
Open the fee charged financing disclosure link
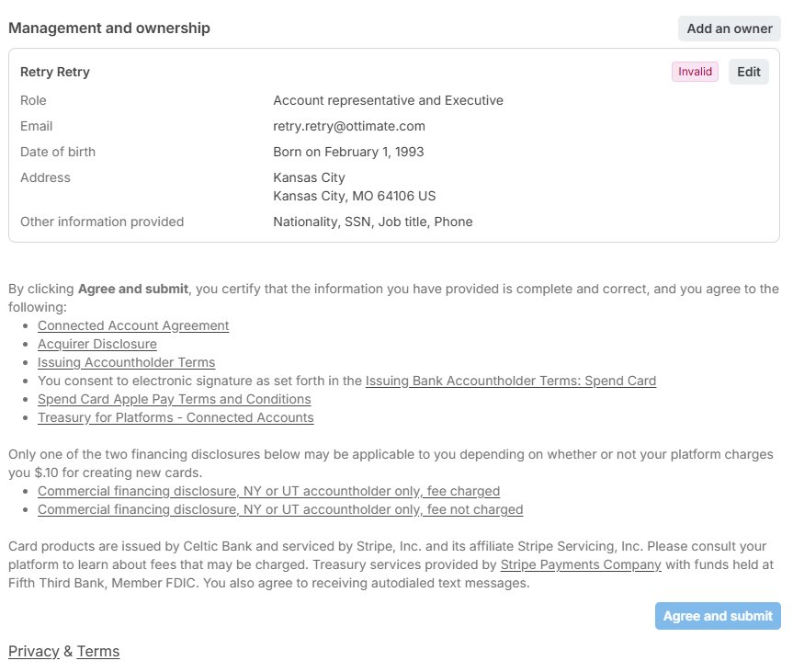pos(268,491)
